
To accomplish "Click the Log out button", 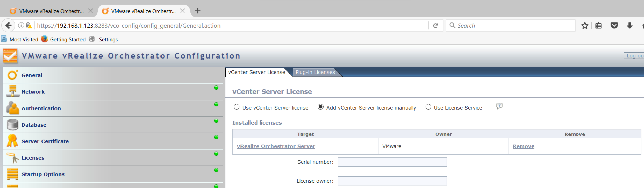I will (x=634, y=56).
